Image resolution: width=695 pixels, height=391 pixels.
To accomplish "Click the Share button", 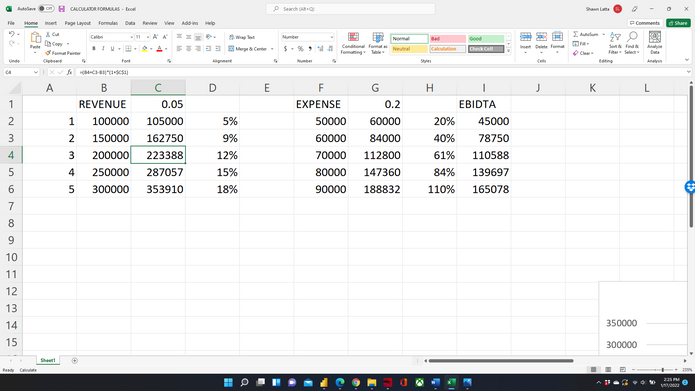I will coord(678,23).
